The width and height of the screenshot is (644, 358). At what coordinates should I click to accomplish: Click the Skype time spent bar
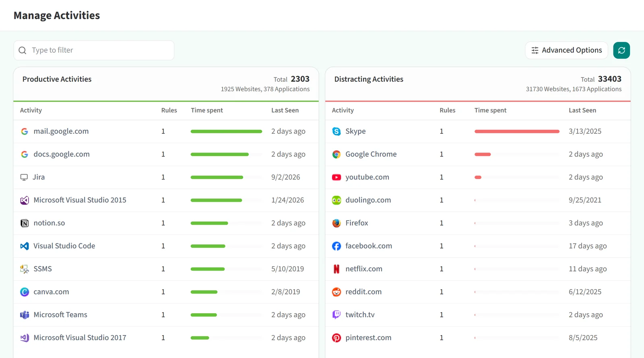[517, 131]
